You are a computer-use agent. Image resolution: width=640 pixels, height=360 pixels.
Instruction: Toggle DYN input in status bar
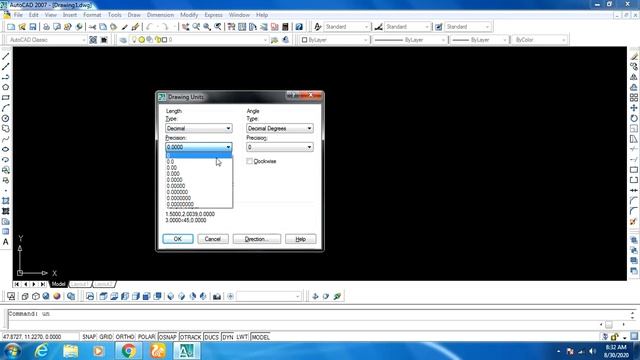[x=228, y=337]
